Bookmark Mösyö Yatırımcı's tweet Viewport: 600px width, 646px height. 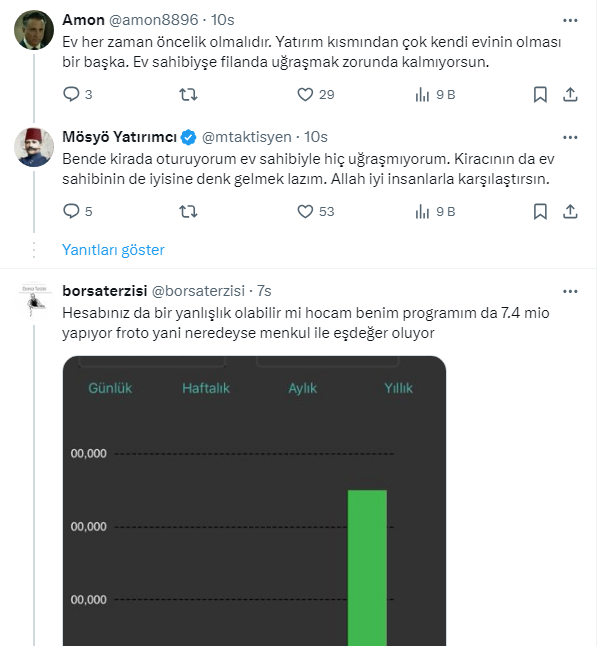click(540, 211)
